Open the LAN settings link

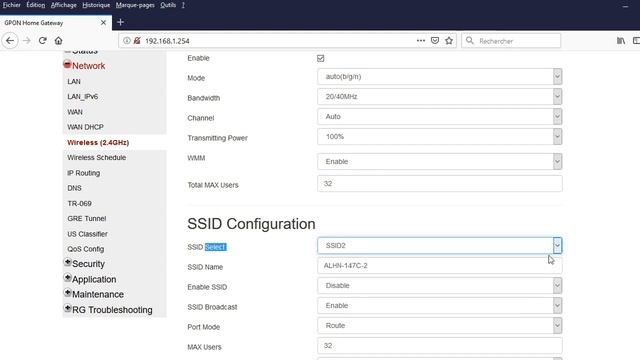(x=74, y=82)
